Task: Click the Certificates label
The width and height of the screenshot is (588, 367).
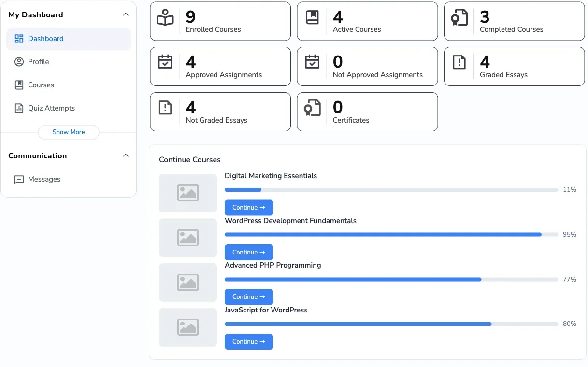Action: 351,120
